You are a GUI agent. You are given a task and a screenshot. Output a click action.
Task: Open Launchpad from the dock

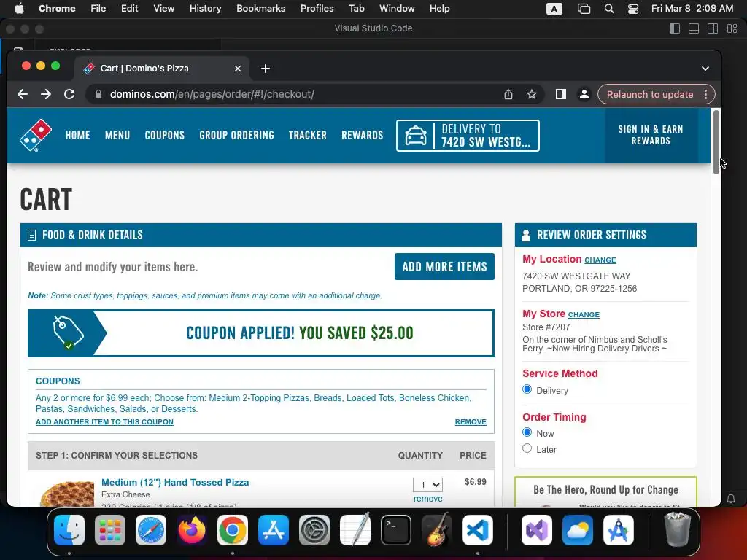pyautogui.click(x=110, y=529)
